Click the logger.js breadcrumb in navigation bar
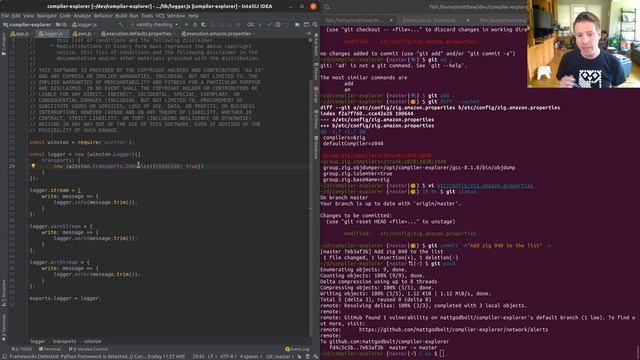This screenshot has width=640, height=360. [x=84, y=24]
